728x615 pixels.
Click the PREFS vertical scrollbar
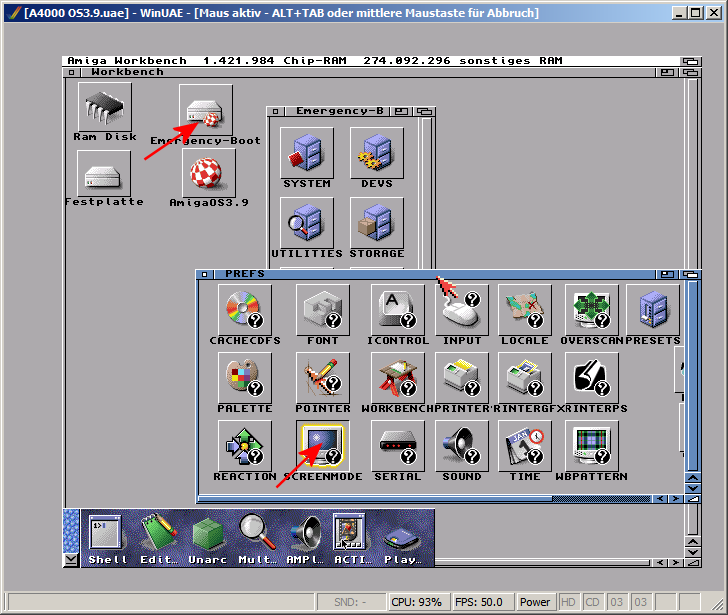[x=692, y=376]
